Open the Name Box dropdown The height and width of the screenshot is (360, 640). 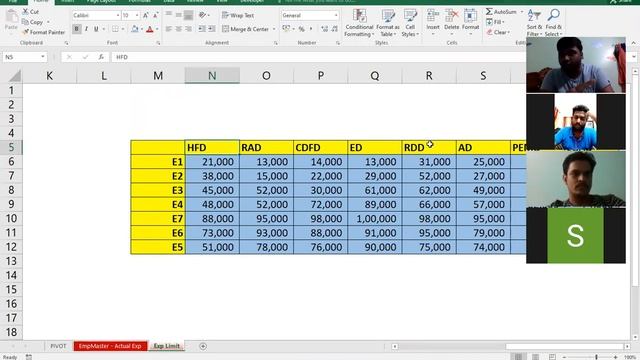42,57
